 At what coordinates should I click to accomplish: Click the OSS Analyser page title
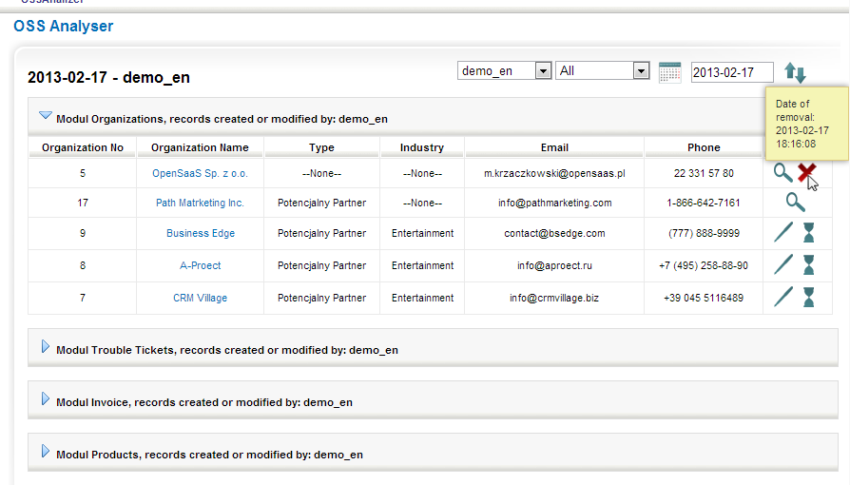(x=63, y=26)
